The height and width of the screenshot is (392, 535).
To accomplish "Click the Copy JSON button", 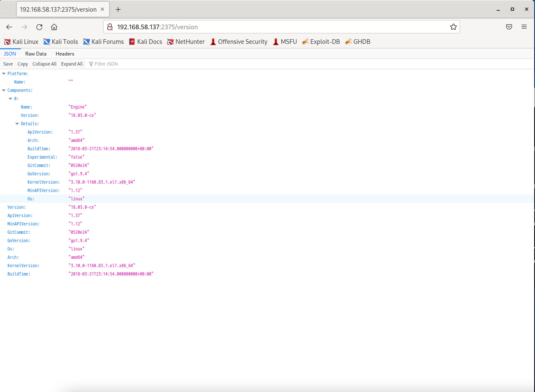I will pos(23,64).
